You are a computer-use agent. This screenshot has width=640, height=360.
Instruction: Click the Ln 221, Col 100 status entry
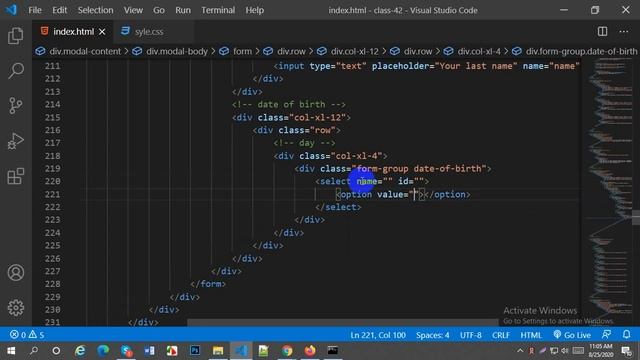pos(378,335)
